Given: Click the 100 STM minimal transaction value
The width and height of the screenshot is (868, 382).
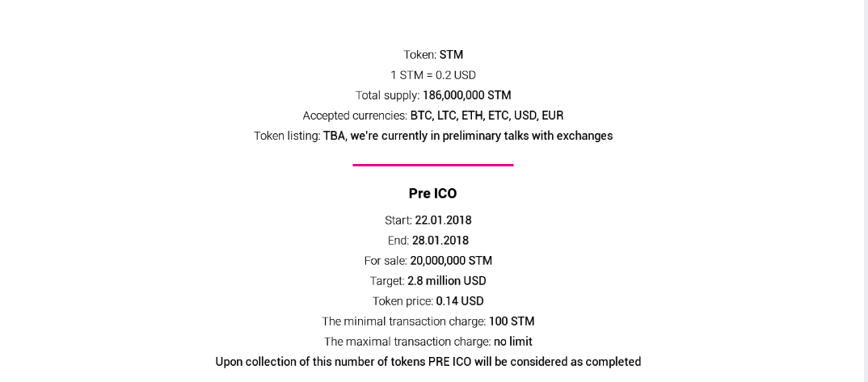Looking at the screenshot, I should 512,321.
